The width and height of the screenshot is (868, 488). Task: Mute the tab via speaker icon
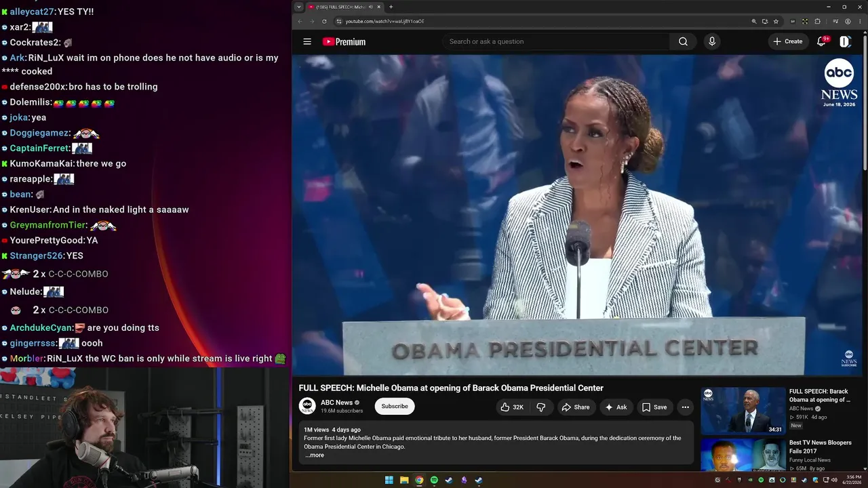coord(370,7)
